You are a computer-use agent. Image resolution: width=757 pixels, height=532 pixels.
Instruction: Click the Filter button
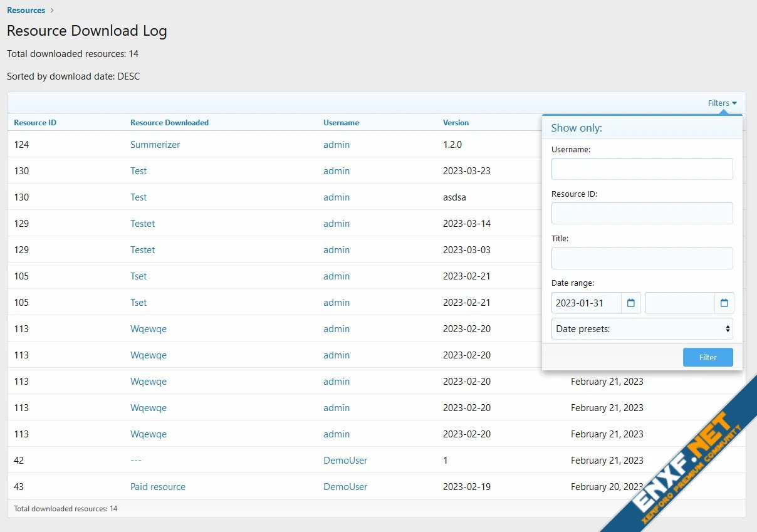[x=707, y=357]
